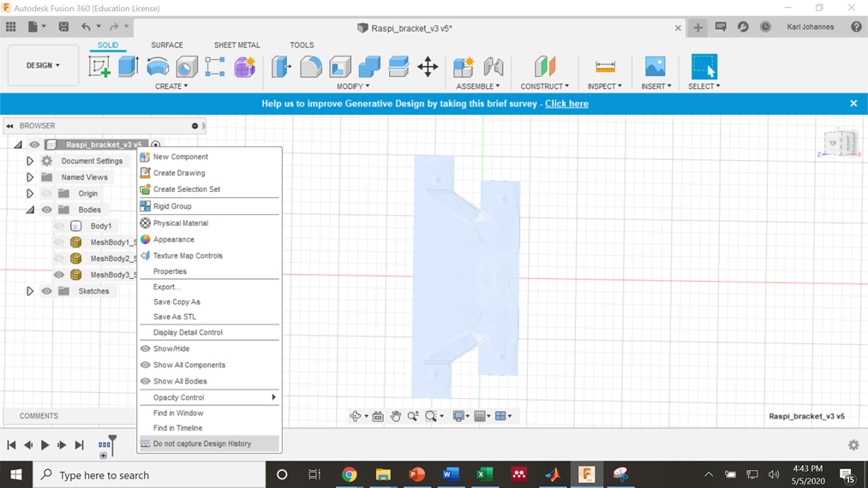Click the root component activate radio button
The height and width of the screenshot is (488, 868).
(x=156, y=145)
